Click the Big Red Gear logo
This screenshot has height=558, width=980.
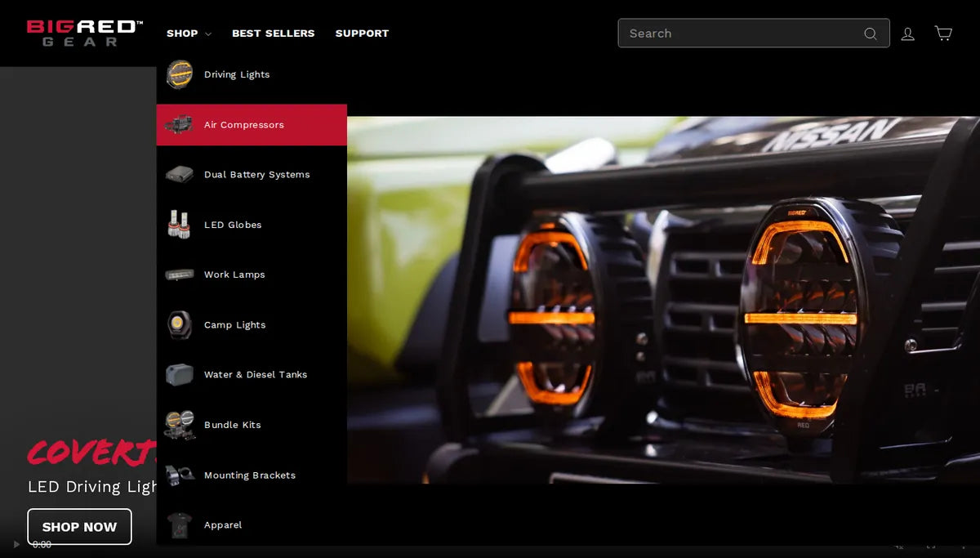(85, 33)
